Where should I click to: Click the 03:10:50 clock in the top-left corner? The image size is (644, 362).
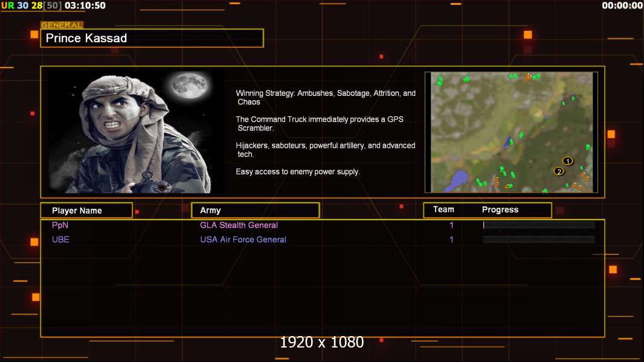(85, 5)
